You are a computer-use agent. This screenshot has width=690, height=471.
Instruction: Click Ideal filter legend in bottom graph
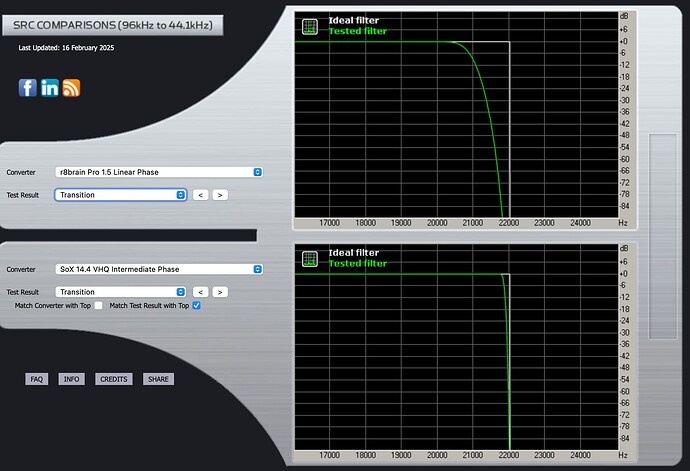click(354, 253)
